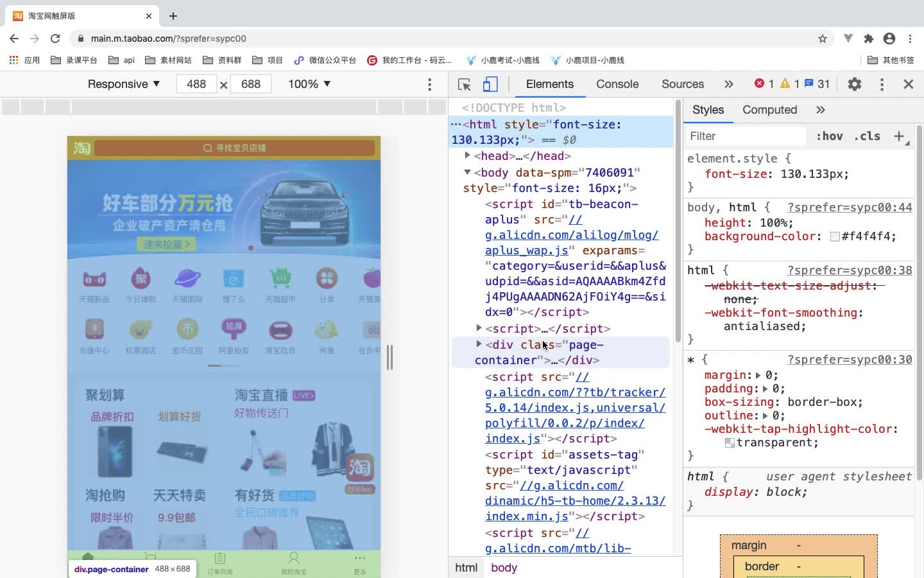Click the viewport height field 688
Screen dimensions: 924x578
click(251, 84)
